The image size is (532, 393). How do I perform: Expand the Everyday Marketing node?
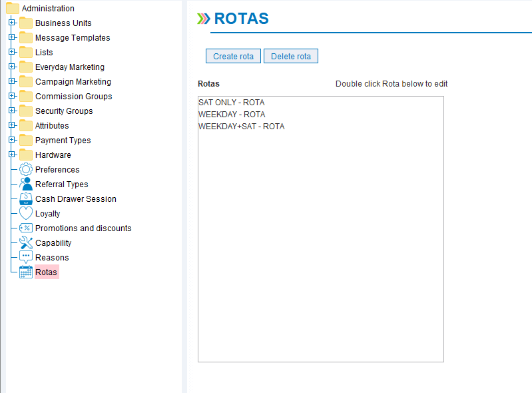pos(11,66)
